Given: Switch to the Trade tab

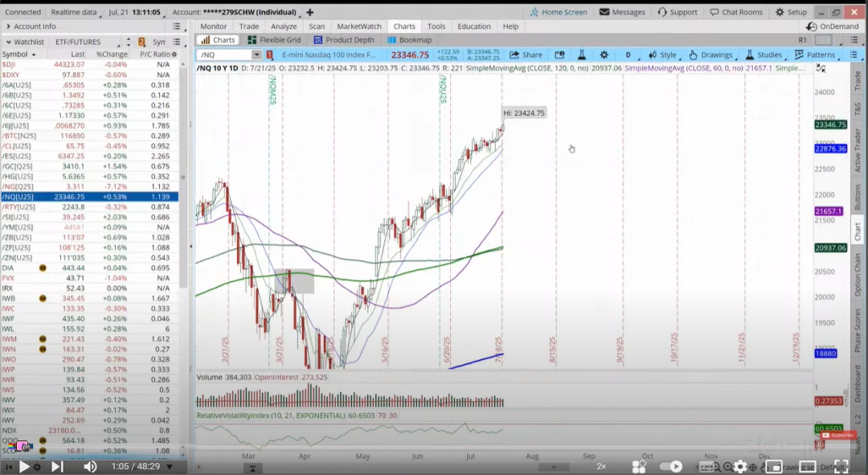Looking at the screenshot, I should point(248,26).
